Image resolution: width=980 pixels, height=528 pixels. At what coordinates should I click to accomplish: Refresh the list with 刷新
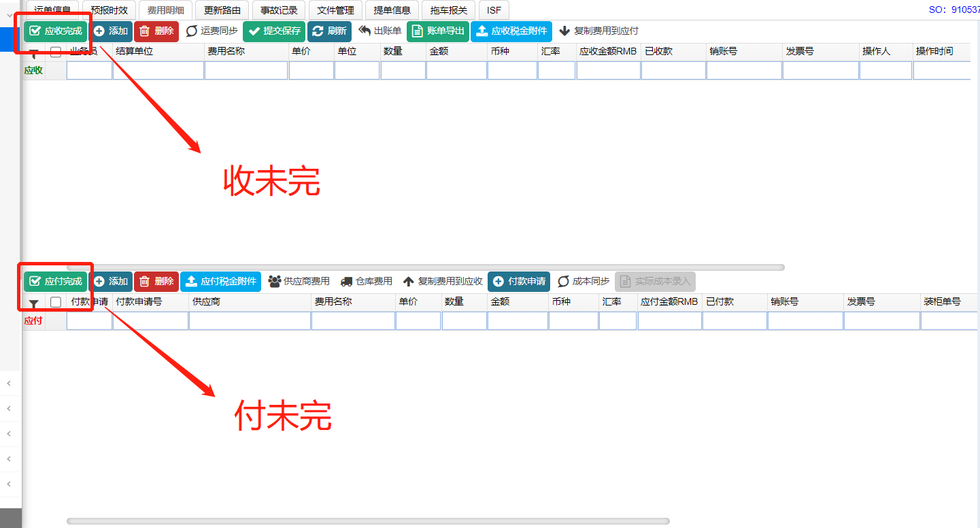[329, 31]
